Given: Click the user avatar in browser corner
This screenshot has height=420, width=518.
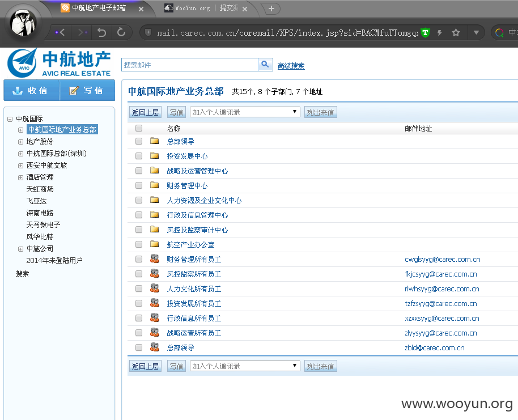Looking at the screenshot, I should pyautogui.click(x=23, y=23).
